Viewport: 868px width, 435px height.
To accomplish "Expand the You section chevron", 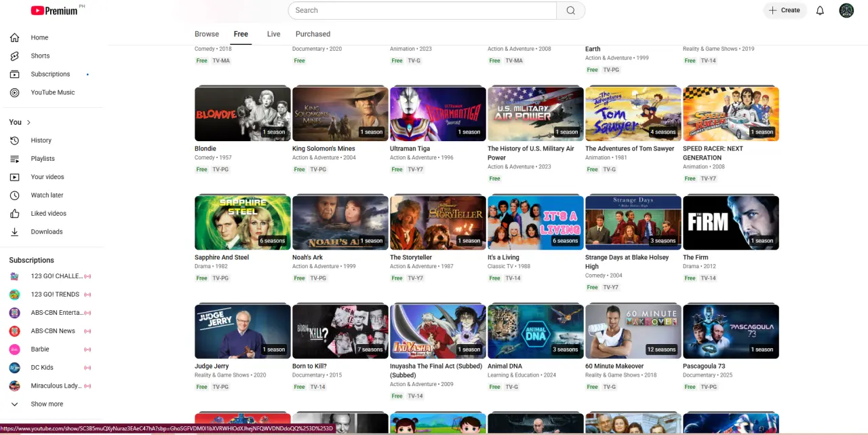I will coord(28,122).
